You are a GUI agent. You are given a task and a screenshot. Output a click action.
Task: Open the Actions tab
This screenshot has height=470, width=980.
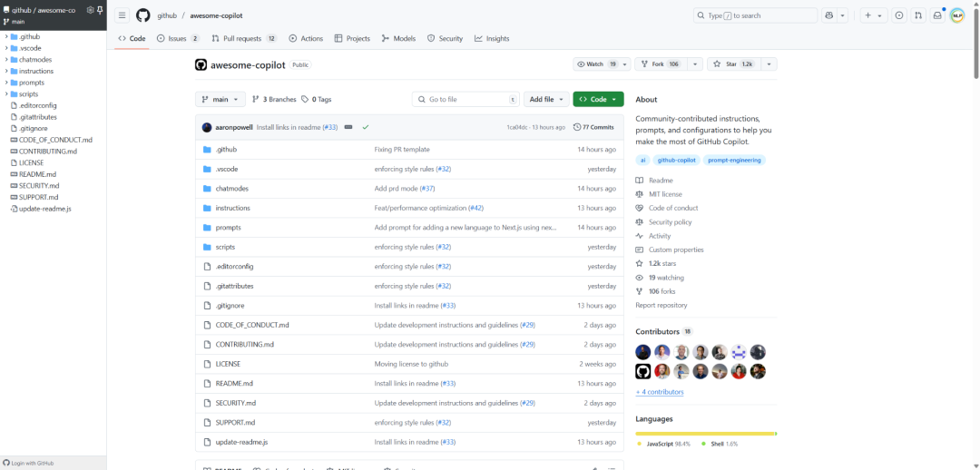click(x=307, y=39)
